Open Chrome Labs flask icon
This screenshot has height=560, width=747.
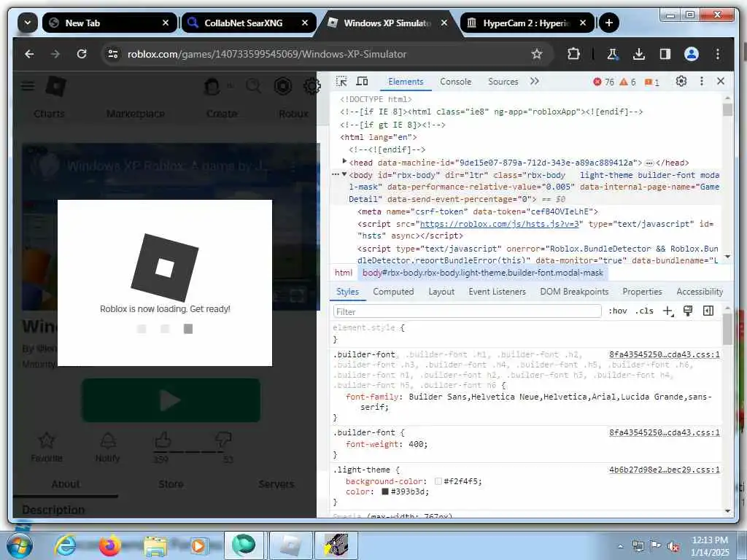tap(612, 54)
